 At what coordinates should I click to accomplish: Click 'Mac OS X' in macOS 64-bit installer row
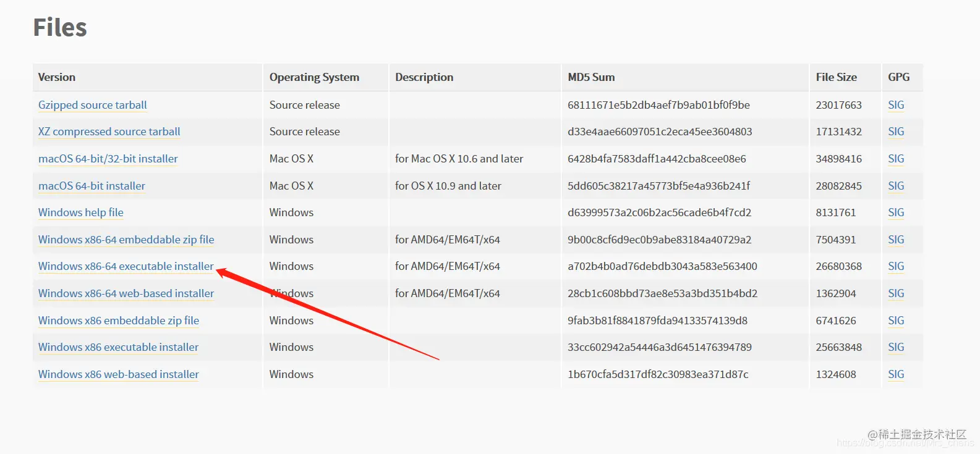(x=291, y=186)
